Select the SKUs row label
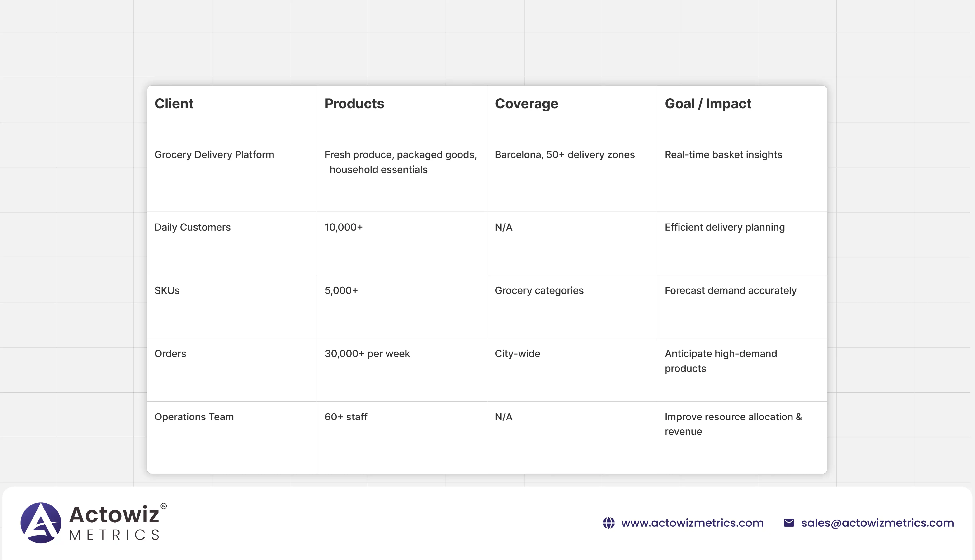 pyautogui.click(x=167, y=290)
